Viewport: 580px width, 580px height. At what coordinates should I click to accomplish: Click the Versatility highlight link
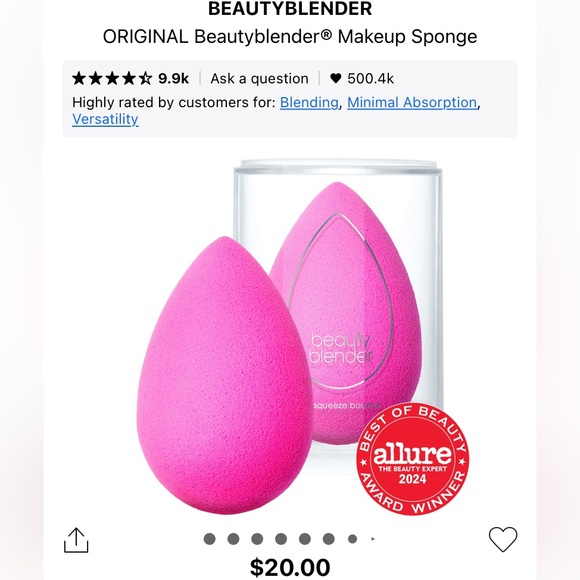[105, 119]
